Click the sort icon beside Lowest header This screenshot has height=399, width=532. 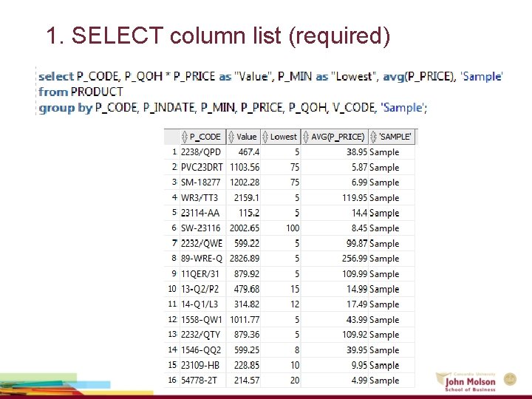[265, 137]
